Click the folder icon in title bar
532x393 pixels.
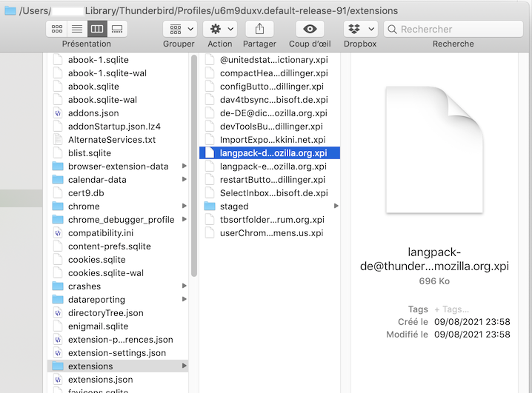pyautogui.click(x=10, y=11)
